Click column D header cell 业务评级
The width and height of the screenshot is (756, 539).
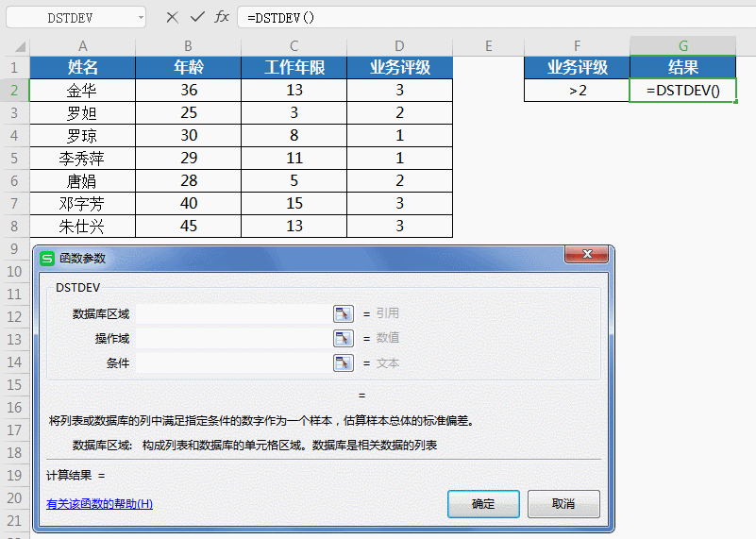point(399,68)
